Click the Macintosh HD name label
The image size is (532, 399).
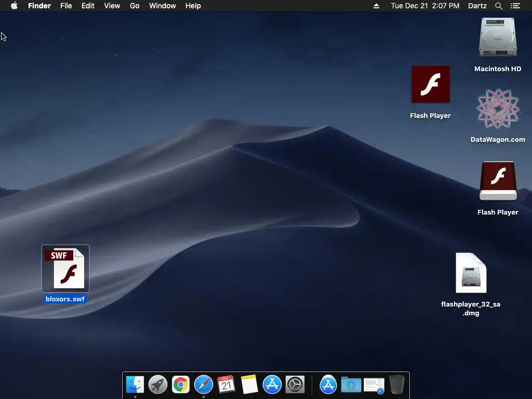pos(498,69)
